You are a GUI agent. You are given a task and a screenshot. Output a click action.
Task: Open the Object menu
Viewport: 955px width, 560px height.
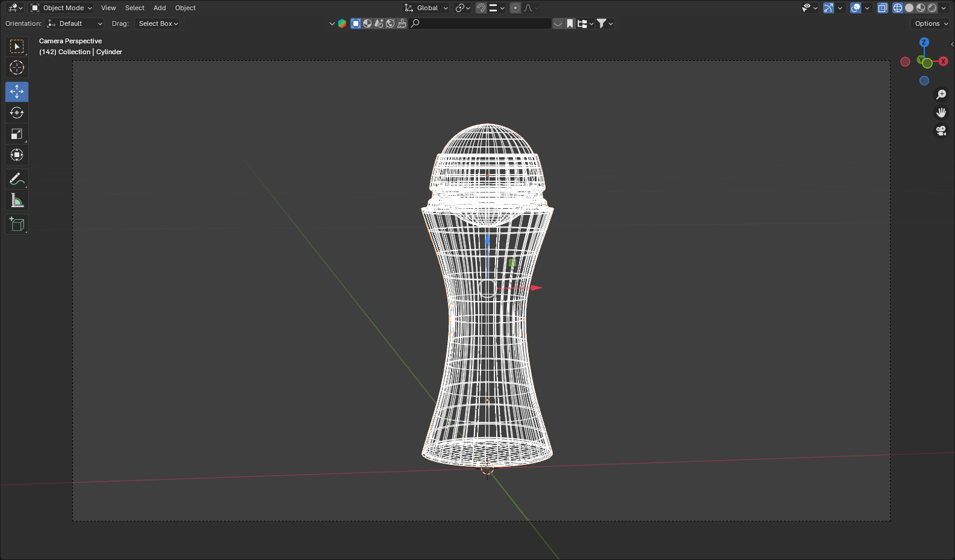tap(185, 8)
